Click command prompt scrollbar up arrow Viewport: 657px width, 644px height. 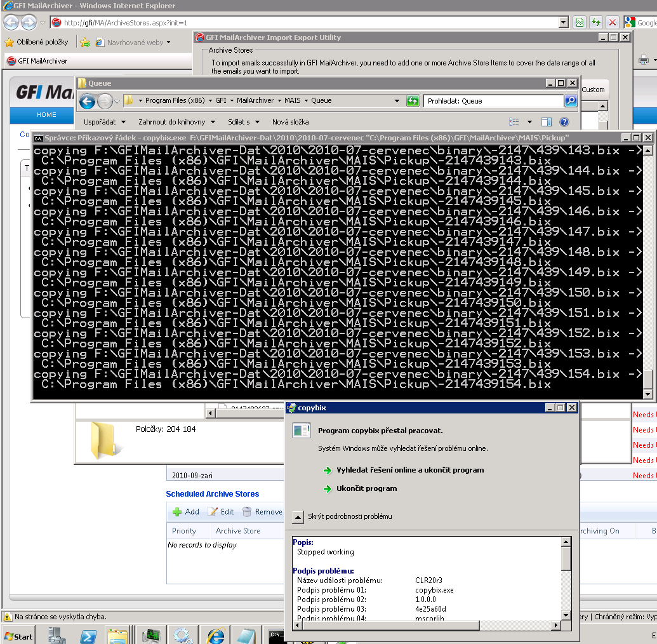pyautogui.click(x=647, y=150)
